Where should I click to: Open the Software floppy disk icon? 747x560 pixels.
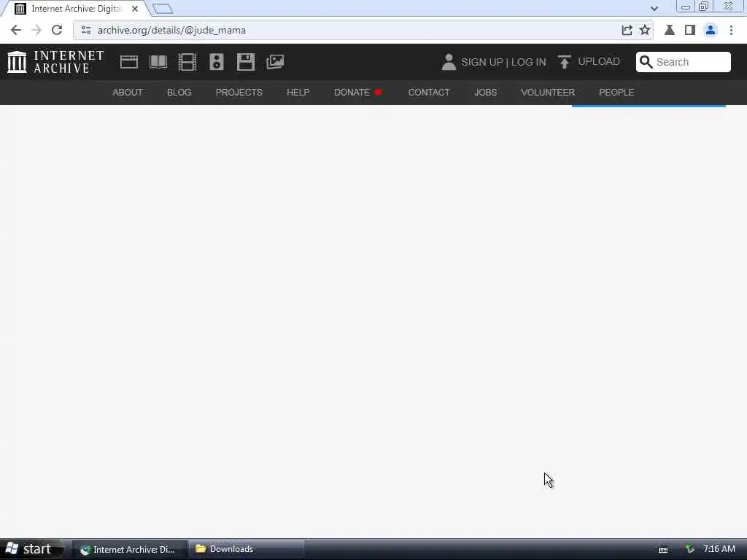point(246,62)
